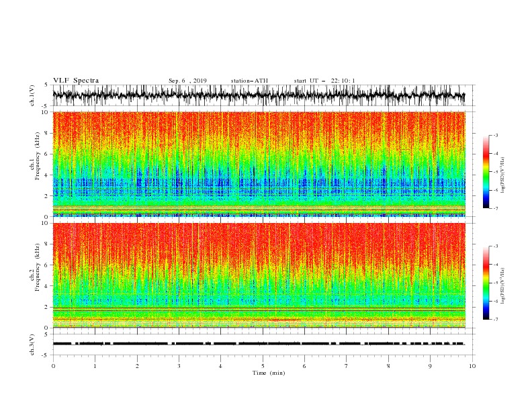
Task: Select the "start UT = 22:10:1" text
Action: coord(324,81)
